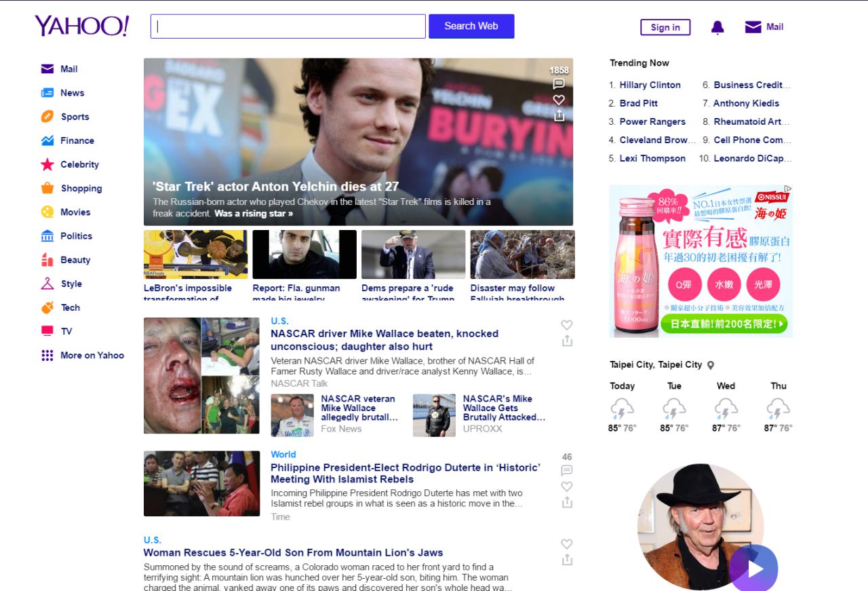This screenshot has height=591, width=868.
Task: Open the Business Credit… trending link
Action: (x=752, y=85)
